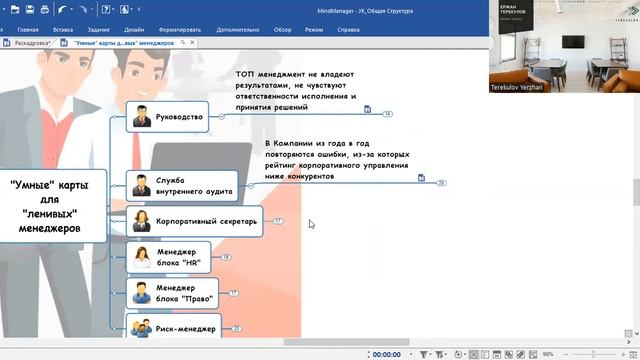
Task: Click the horizontal scrollbar thumb
Action: (347, 342)
